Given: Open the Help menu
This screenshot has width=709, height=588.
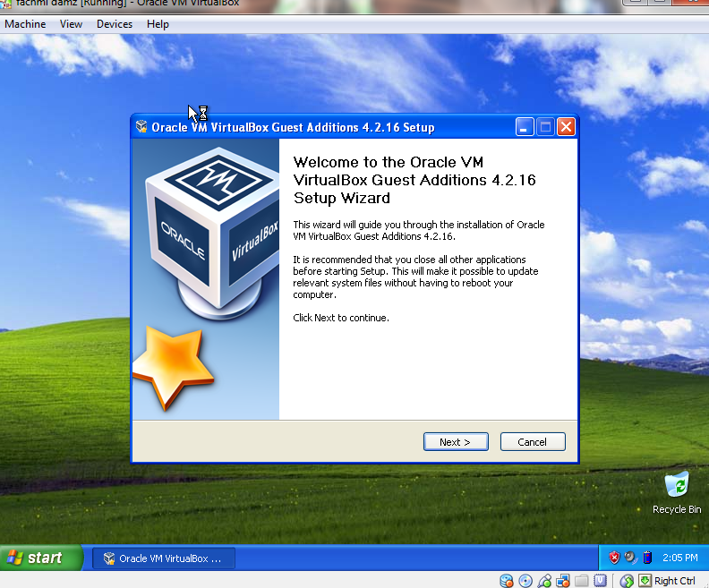Looking at the screenshot, I should pos(158,24).
